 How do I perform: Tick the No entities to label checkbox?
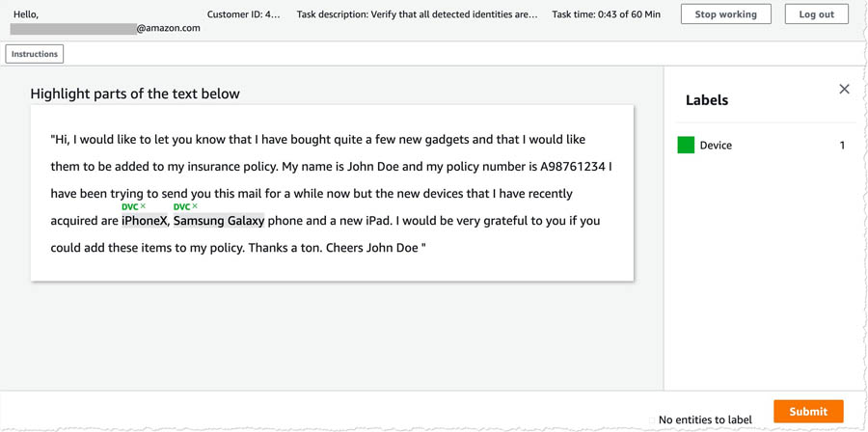(652, 420)
